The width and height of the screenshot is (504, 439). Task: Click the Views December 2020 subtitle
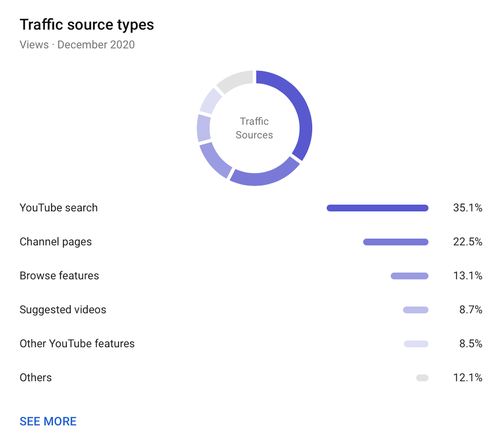[x=77, y=45]
